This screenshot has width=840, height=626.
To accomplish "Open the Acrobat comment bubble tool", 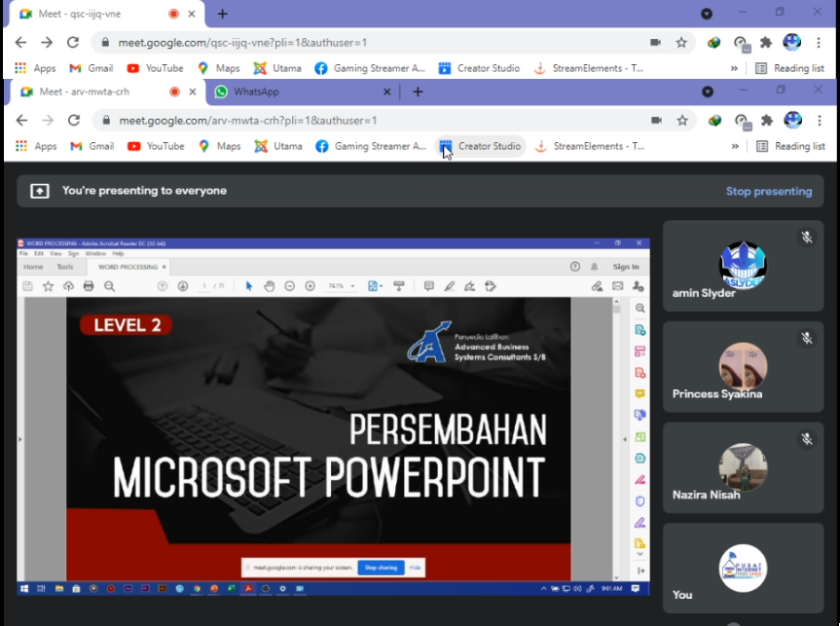I will click(428, 286).
